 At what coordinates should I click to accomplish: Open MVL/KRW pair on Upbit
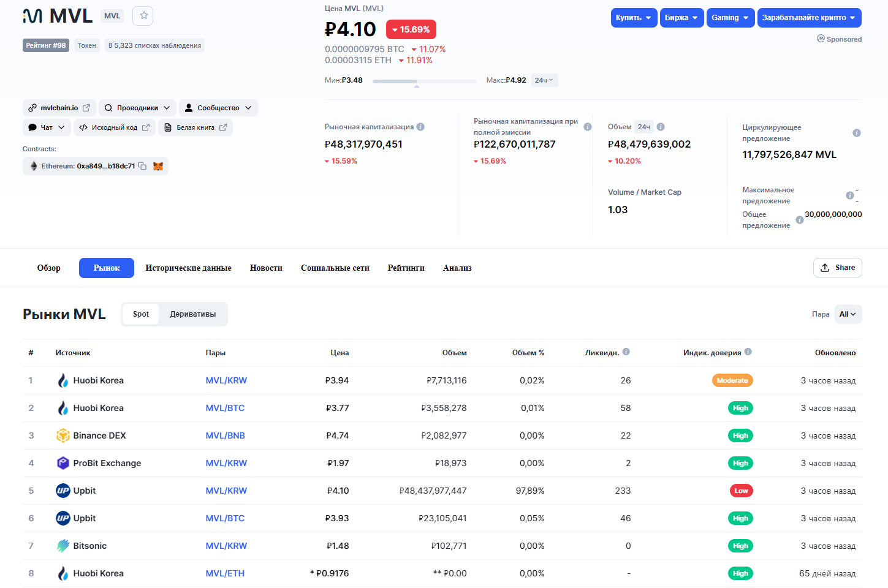pos(226,491)
